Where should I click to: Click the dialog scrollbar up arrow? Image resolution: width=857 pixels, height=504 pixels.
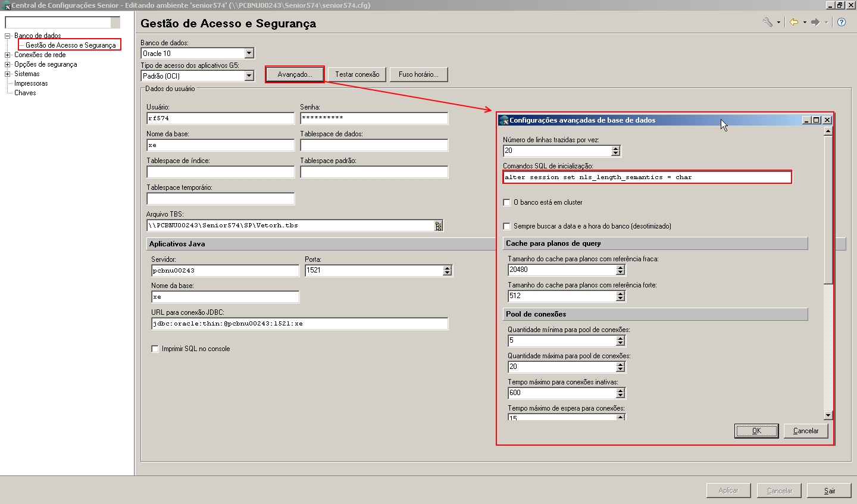click(828, 132)
